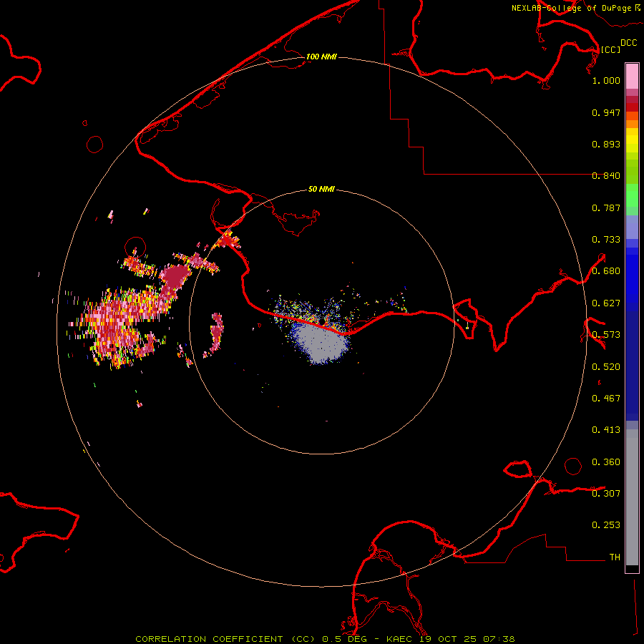Screen dimensions: 644x644
Task: Pick the yellow color scale segment
Action: pos(632,141)
